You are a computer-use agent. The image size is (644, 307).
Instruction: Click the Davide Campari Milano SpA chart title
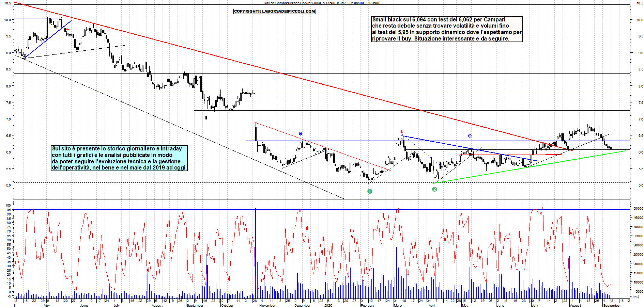point(322,3)
